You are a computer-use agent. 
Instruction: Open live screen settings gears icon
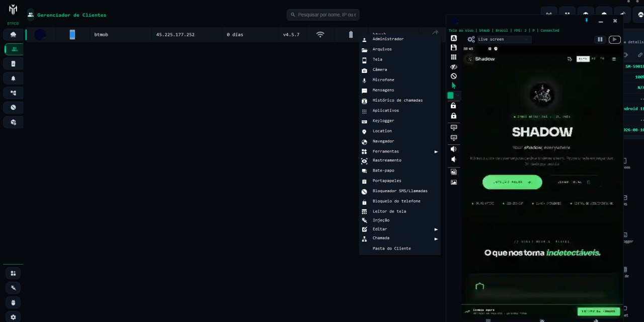coord(471,39)
